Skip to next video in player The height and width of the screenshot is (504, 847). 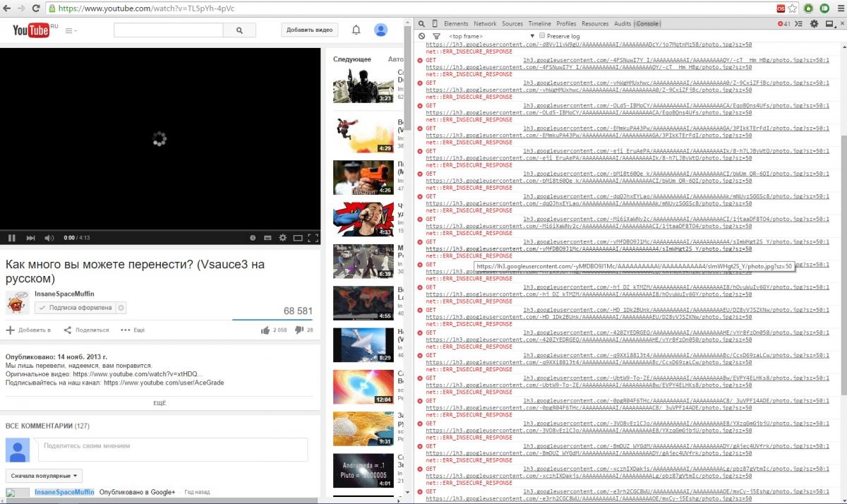point(30,238)
